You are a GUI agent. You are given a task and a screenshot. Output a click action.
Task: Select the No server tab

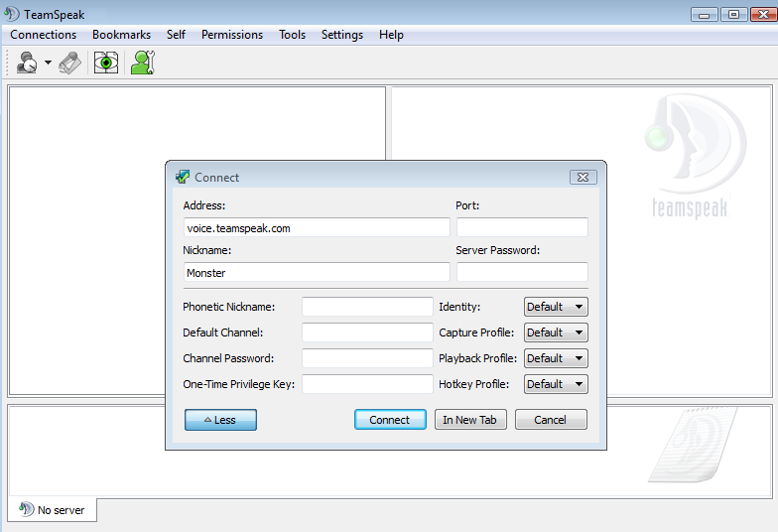(x=52, y=510)
